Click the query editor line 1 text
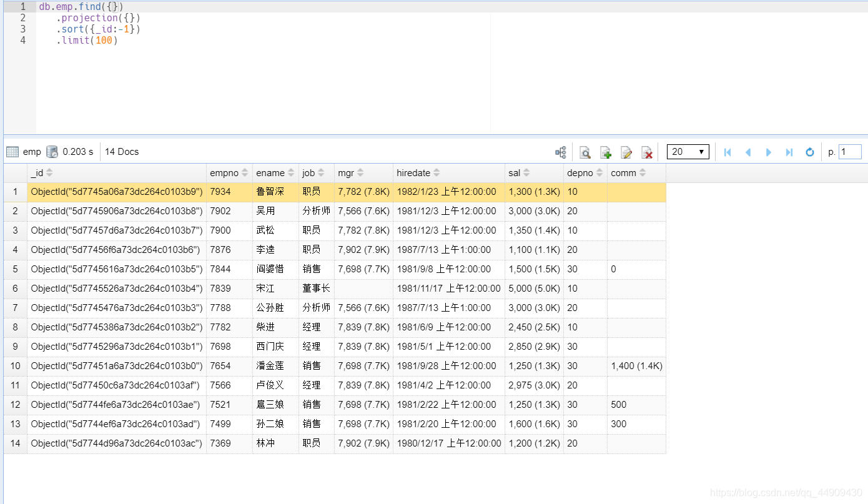The width and height of the screenshot is (868, 504). pyautogui.click(x=81, y=6)
